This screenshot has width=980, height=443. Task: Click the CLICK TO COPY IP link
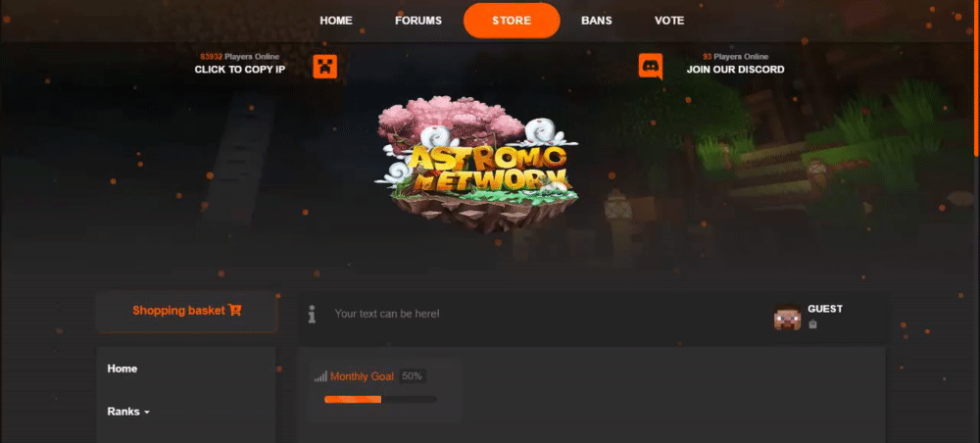[240, 70]
